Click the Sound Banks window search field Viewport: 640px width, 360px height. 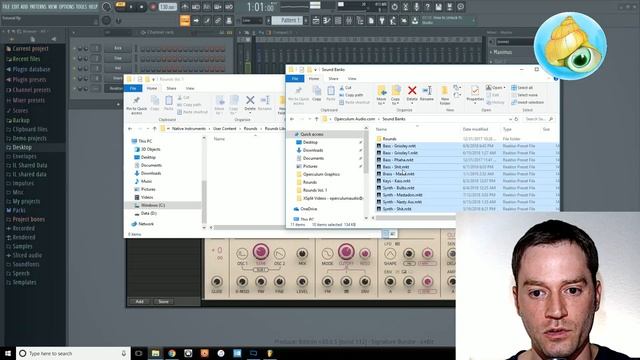click(x=539, y=119)
